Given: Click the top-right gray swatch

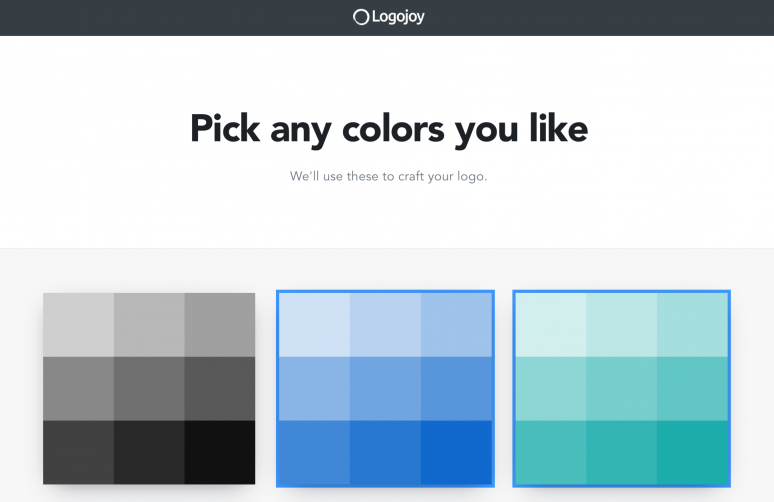Looking at the screenshot, I should tap(220, 325).
